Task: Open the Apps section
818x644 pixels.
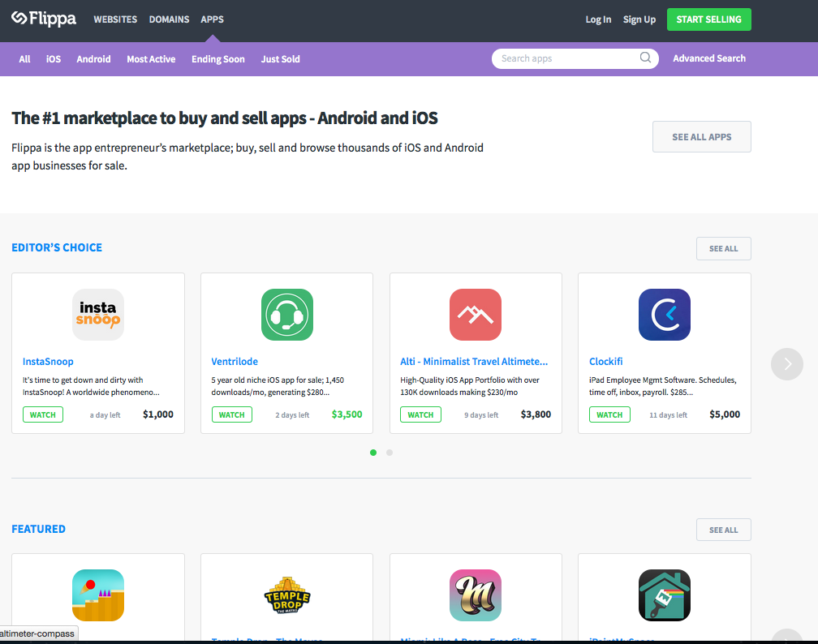Action: pyautogui.click(x=212, y=19)
